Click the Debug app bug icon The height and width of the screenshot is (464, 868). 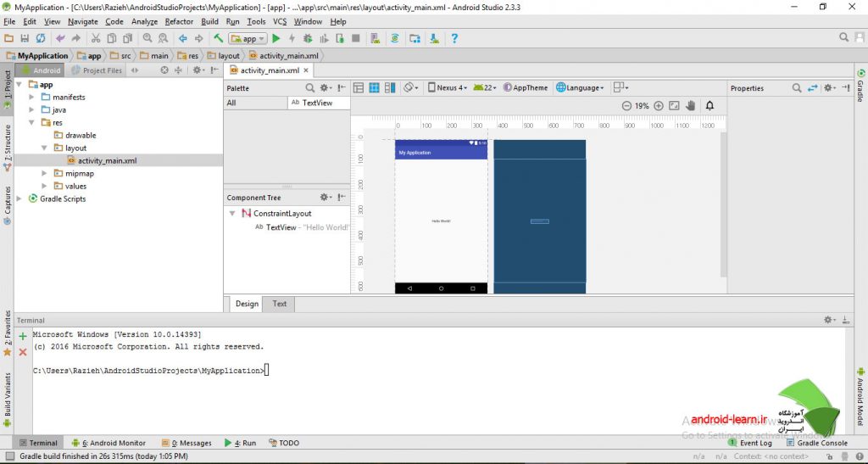click(x=307, y=39)
